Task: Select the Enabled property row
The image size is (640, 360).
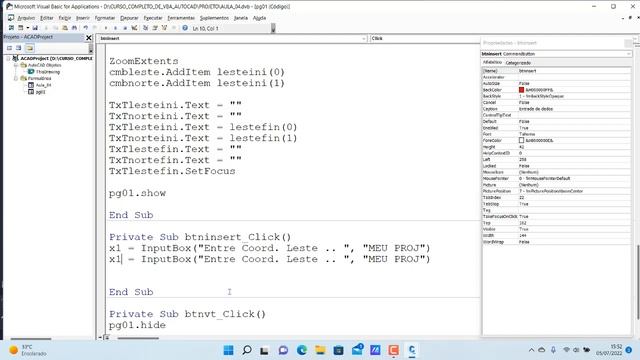Action: click(x=556, y=128)
